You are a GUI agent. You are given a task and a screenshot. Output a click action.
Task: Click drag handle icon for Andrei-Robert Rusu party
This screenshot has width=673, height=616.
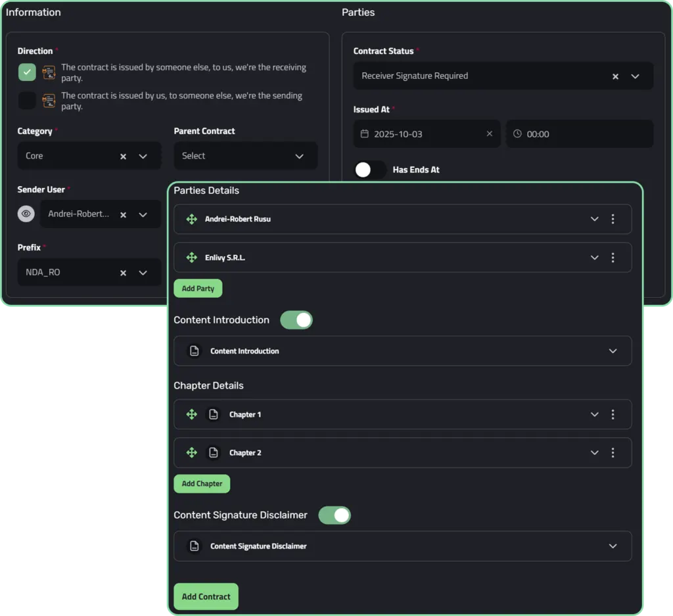click(191, 219)
